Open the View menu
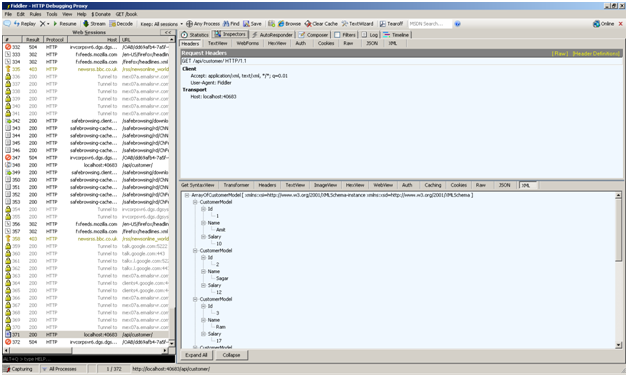The height and width of the screenshot is (377, 628). pyautogui.click(x=67, y=14)
